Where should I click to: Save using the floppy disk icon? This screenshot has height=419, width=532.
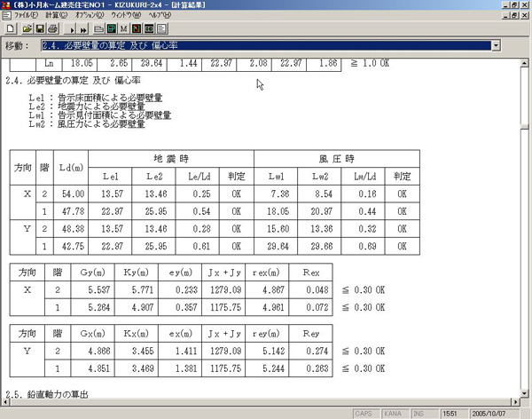[39, 29]
